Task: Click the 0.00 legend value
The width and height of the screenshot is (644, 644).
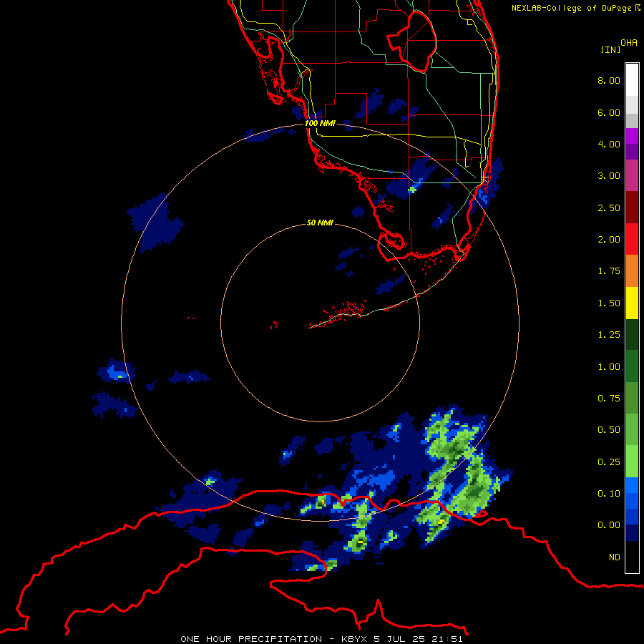Action: coord(609,525)
